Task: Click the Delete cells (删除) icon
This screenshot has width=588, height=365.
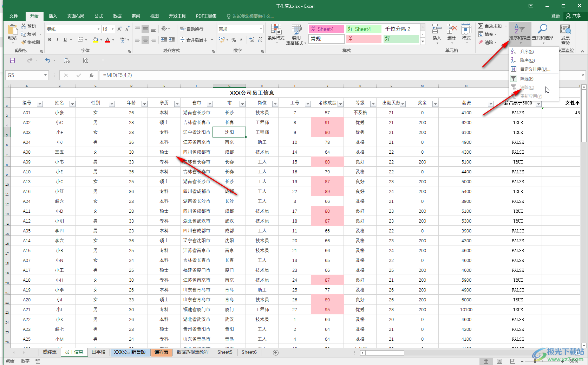Action: [452, 30]
